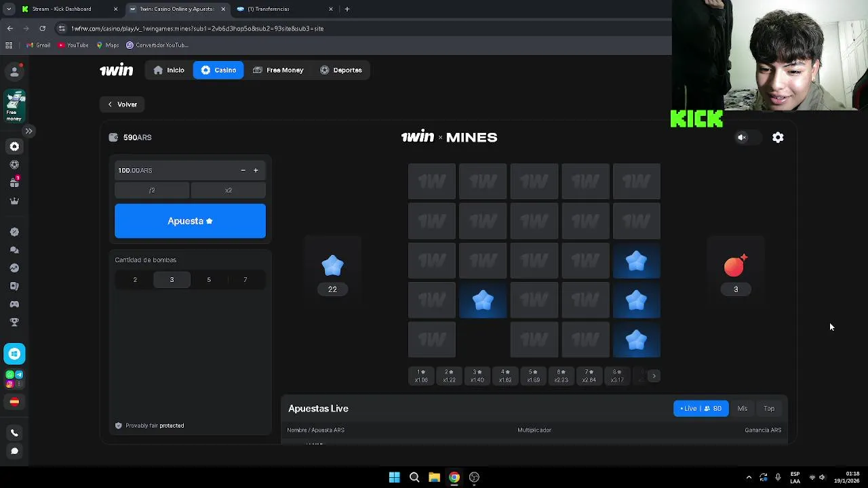Screen dimensions: 868x488
Task: Switch to the Transferencias browser tab
Action: pos(285,9)
